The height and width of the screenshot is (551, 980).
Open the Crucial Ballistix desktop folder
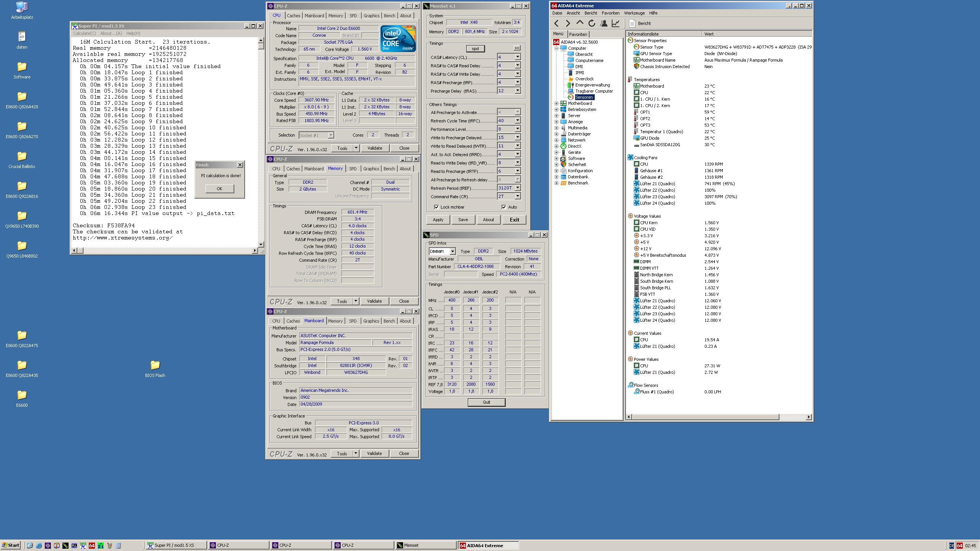tap(22, 160)
